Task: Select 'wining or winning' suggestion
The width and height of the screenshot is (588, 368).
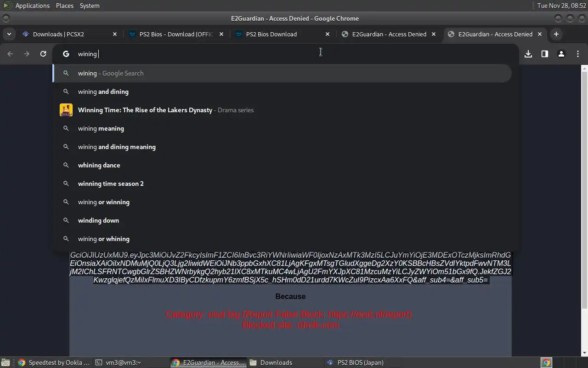Action: (x=282, y=202)
